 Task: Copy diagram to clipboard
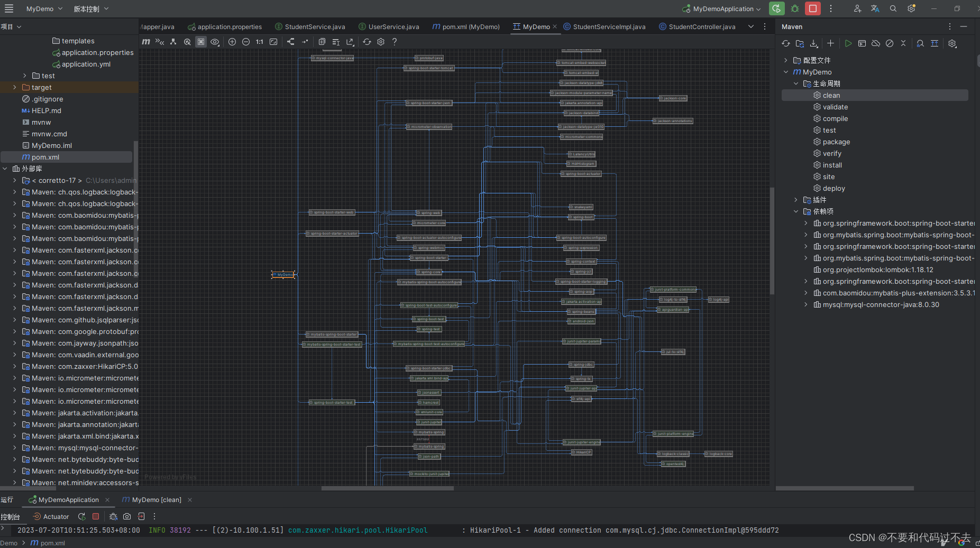(x=322, y=42)
